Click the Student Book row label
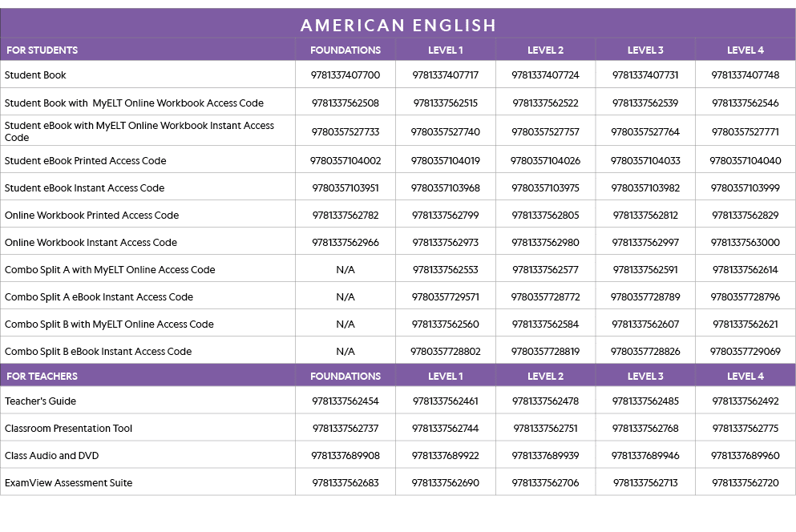Viewport: 796px width, 532px height. [35, 75]
